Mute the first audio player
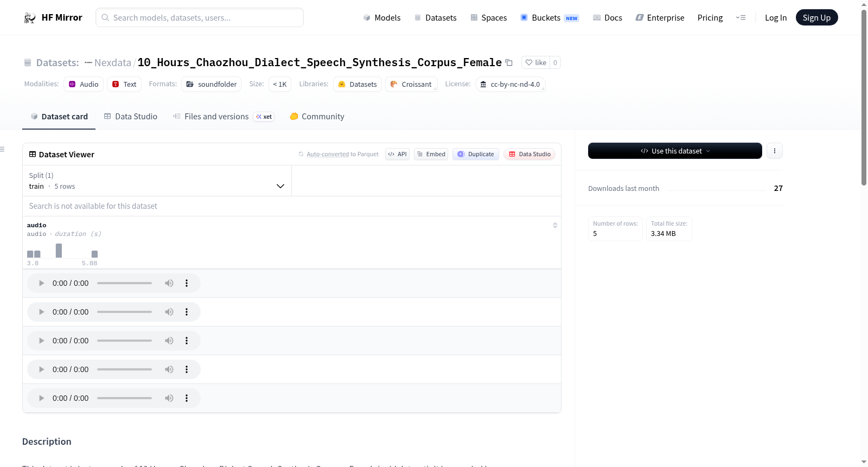The height and width of the screenshot is (467, 868). pyautogui.click(x=169, y=283)
